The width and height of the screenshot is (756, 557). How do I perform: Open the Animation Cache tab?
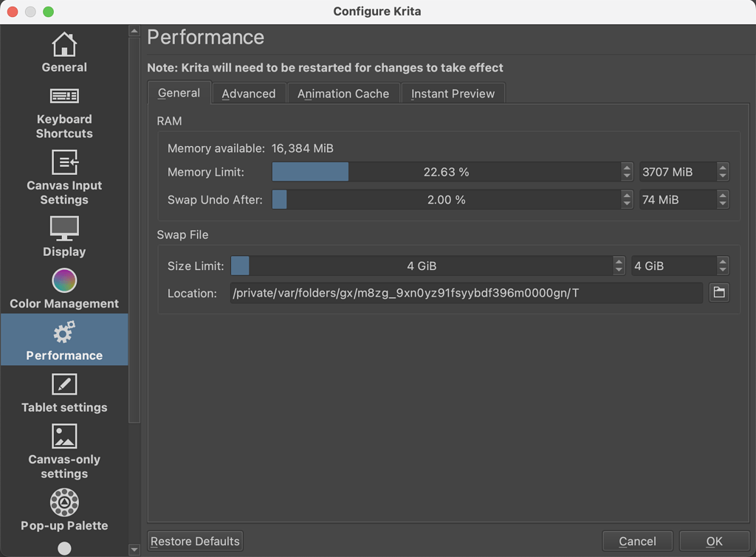343,94
